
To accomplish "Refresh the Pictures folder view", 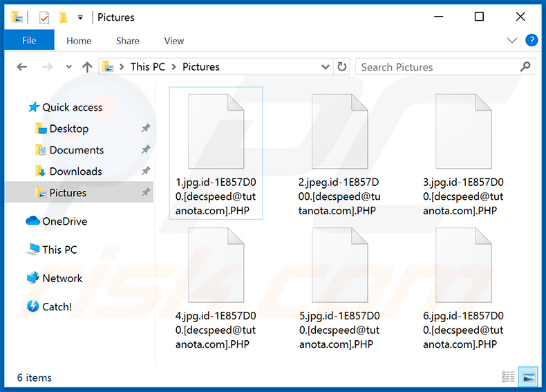I will point(342,67).
